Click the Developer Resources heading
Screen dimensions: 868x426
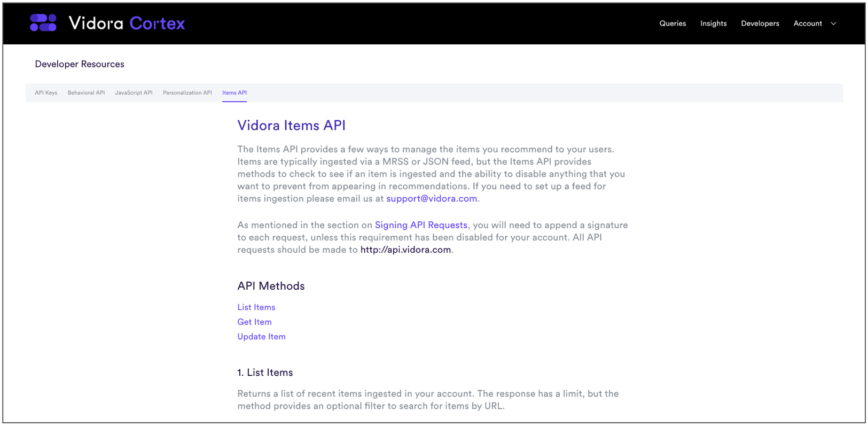[x=80, y=64]
